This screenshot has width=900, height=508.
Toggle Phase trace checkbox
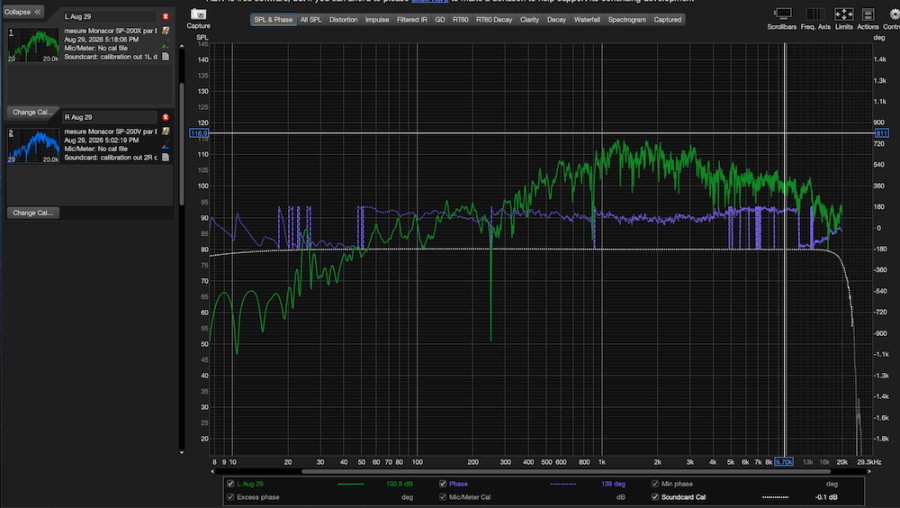tap(443, 484)
